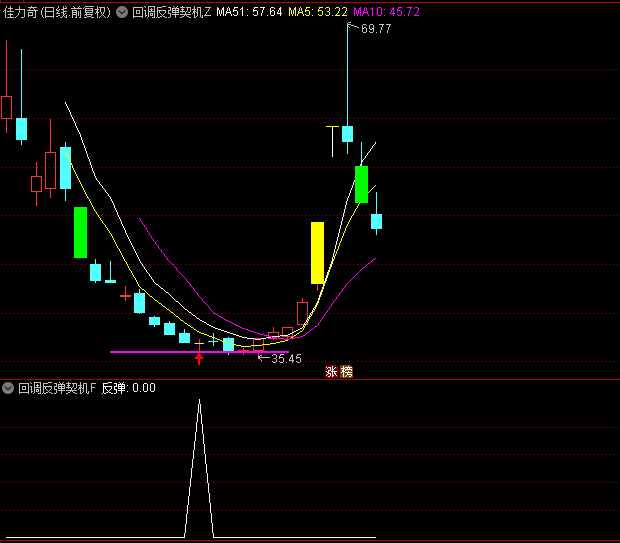Select the green candle near the right peak
The height and width of the screenshot is (543, 620).
[361, 185]
